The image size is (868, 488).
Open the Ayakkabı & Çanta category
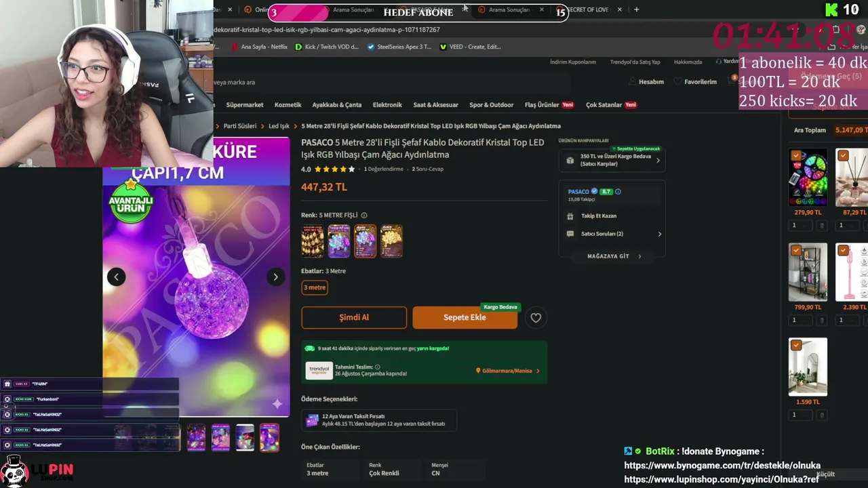click(x=337, y=105)
